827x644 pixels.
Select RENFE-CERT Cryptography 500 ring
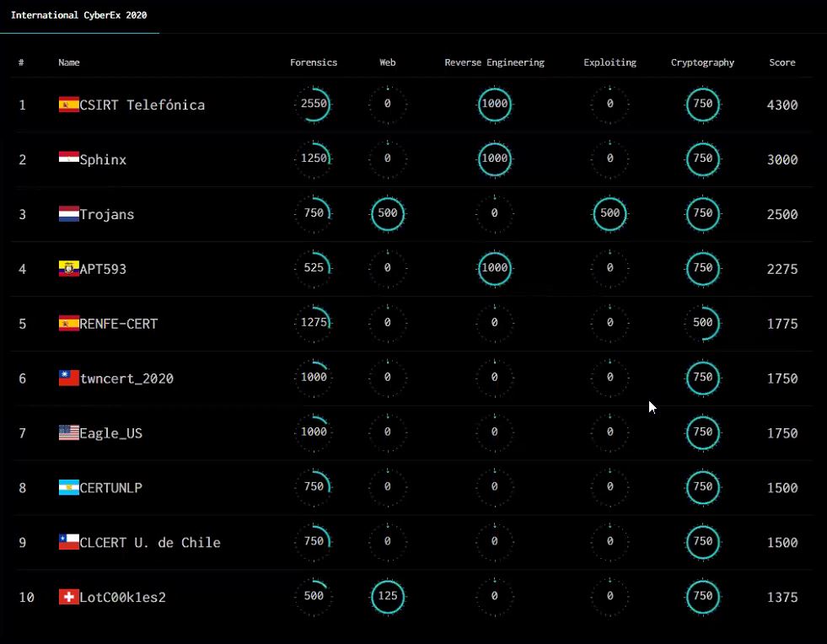point(702,323)
